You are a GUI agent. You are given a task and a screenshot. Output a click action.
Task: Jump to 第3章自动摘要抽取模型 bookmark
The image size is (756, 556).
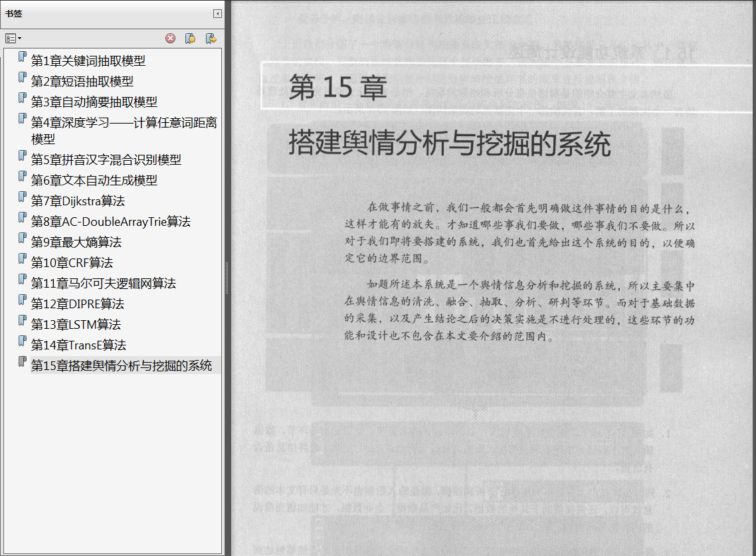(x=94, y=102)
